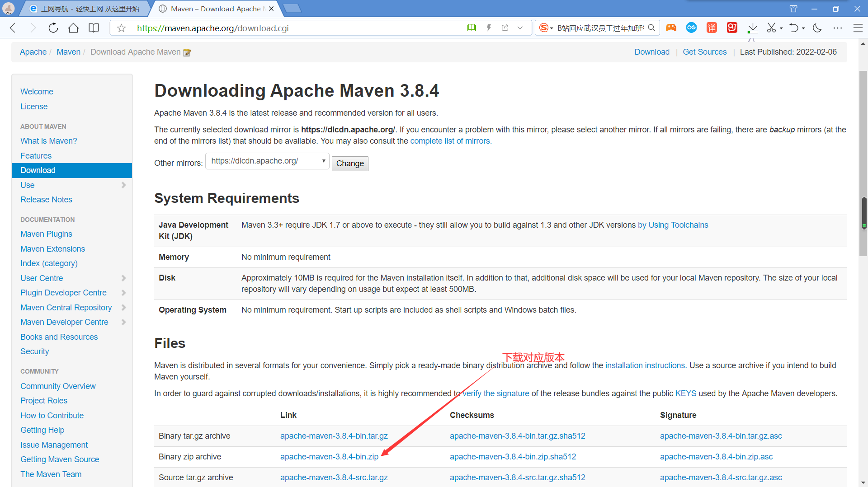868x487 pixels.
Task: Expand the Use sidebar submenu chevron
Action: click(123, 185)
